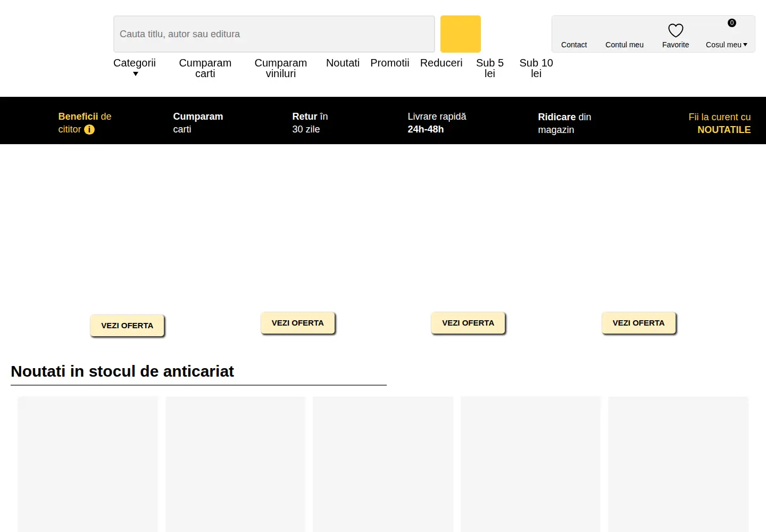Viewport: 766px width, 532px height.
Task: Open Noutati in stocul de anticariat heading
Action: pyautogui.click(x=122, y=371)
